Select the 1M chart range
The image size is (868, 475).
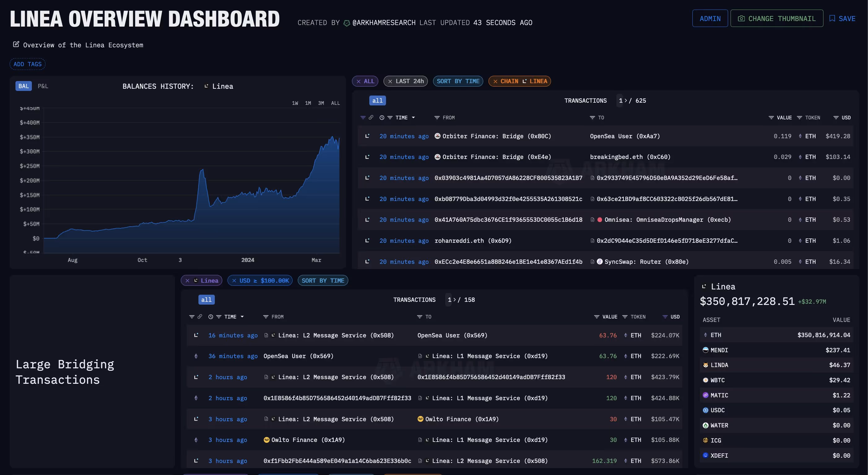[308, 103]
